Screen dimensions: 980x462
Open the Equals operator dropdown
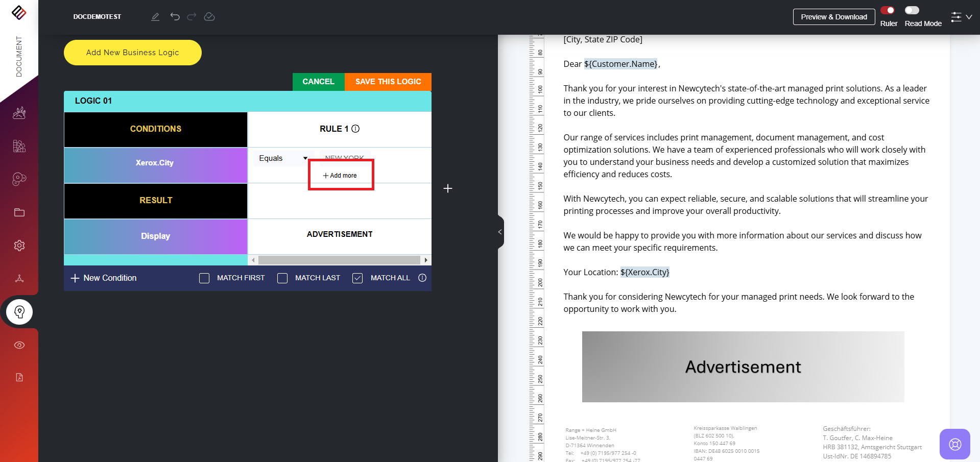(282, 158)
